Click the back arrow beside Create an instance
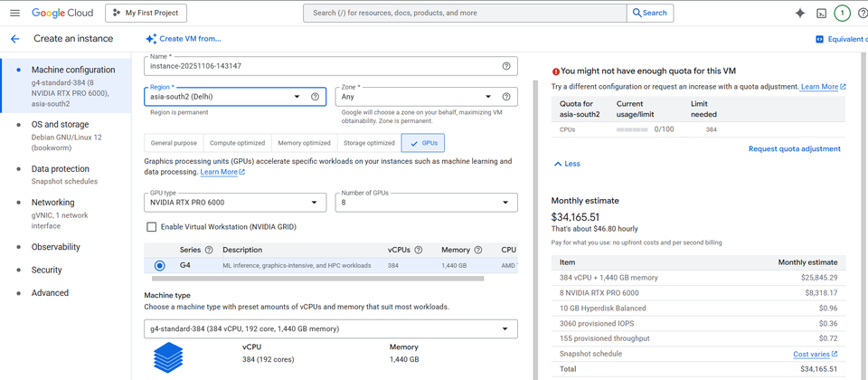Image resolution: width=868 pixels, height=380 pixels. 14,39
